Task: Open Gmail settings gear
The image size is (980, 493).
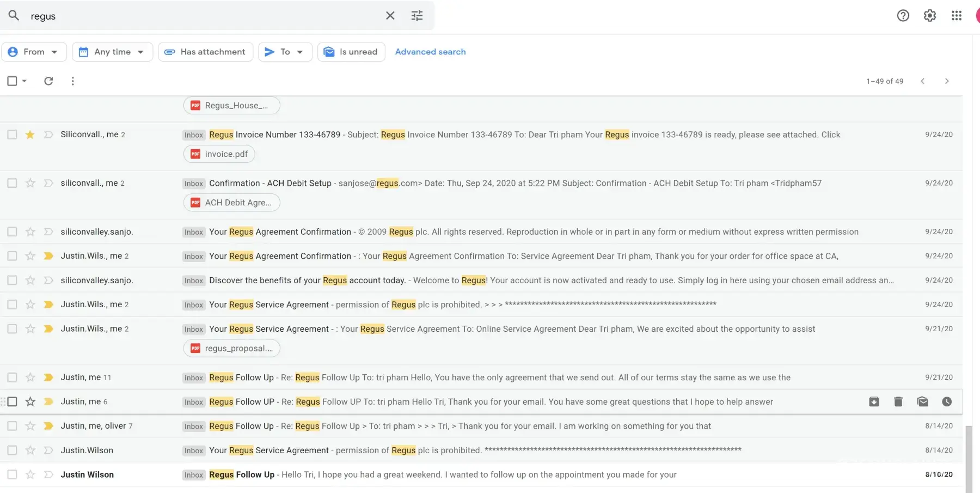Action: [x=929, y=16]
